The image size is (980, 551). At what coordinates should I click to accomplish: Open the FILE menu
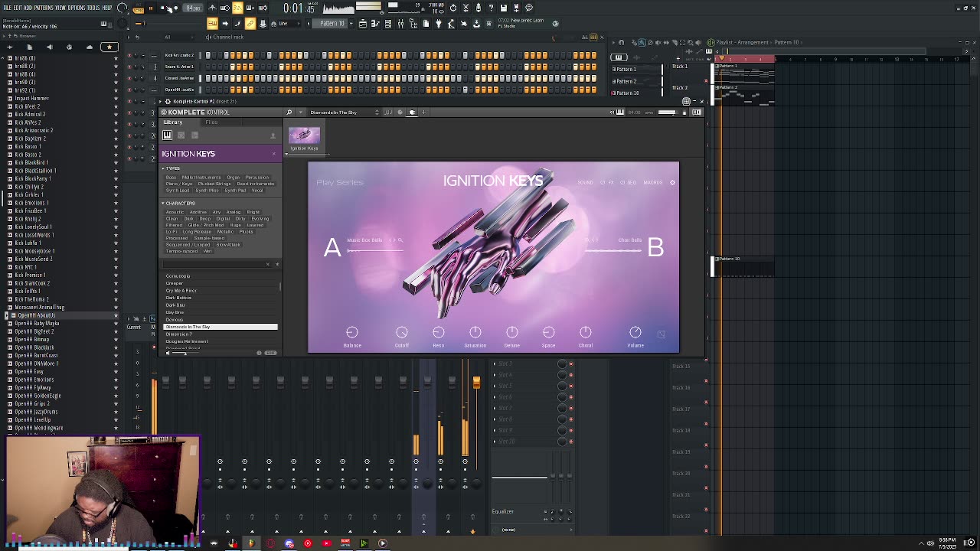coord(7,8)
